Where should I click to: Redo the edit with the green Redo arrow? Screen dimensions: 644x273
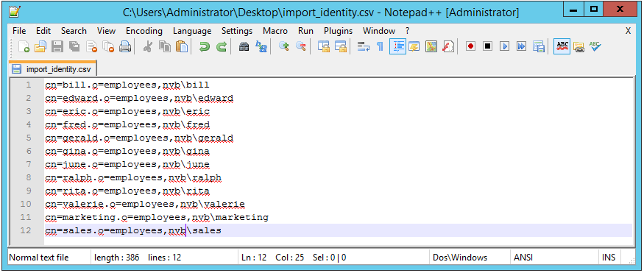tap(221, 46)
